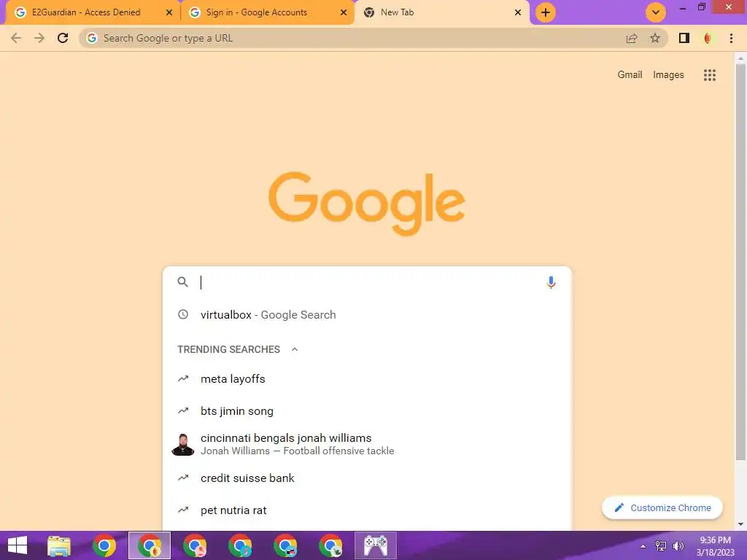Close the Sign in - Google Accounts tab
Image resolution: width=747 pixels, height=560 pixels.
click(344, 13)
